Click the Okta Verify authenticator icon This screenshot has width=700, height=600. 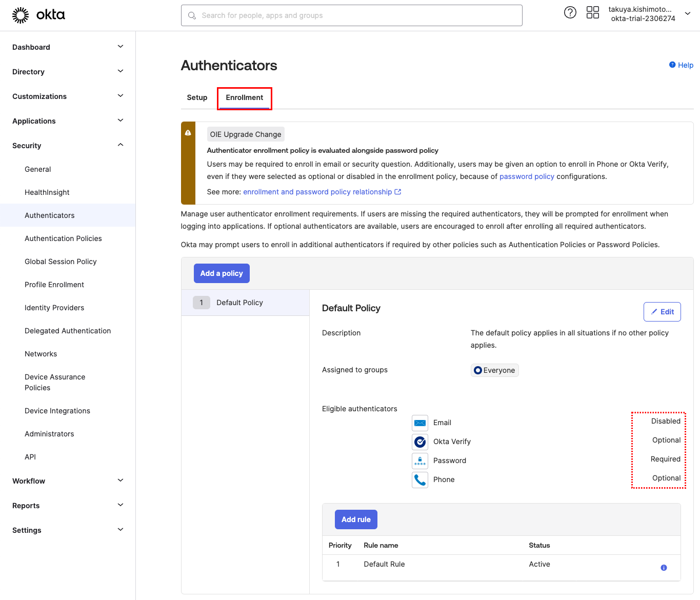click(419, 442)
